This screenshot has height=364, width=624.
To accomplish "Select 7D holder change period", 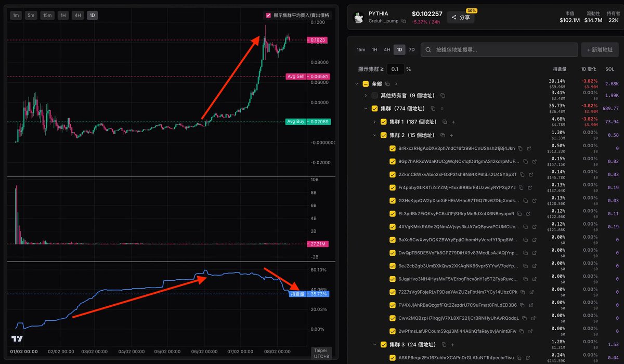I will [412, 50].
